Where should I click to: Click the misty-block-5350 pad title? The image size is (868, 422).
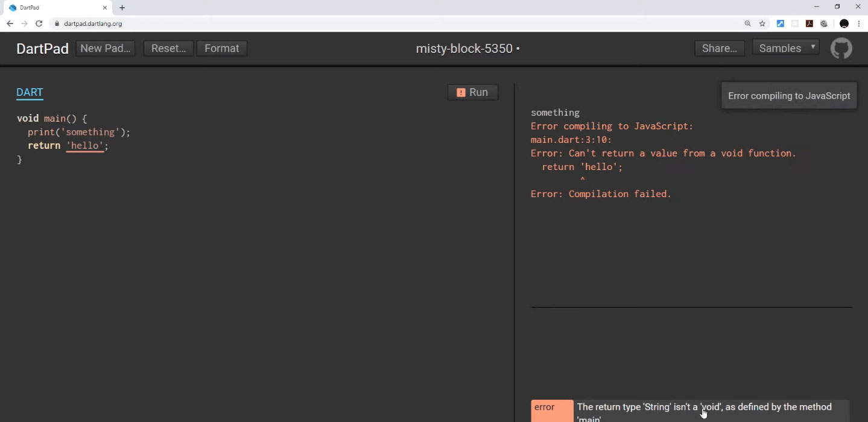(x=464, y=48)
